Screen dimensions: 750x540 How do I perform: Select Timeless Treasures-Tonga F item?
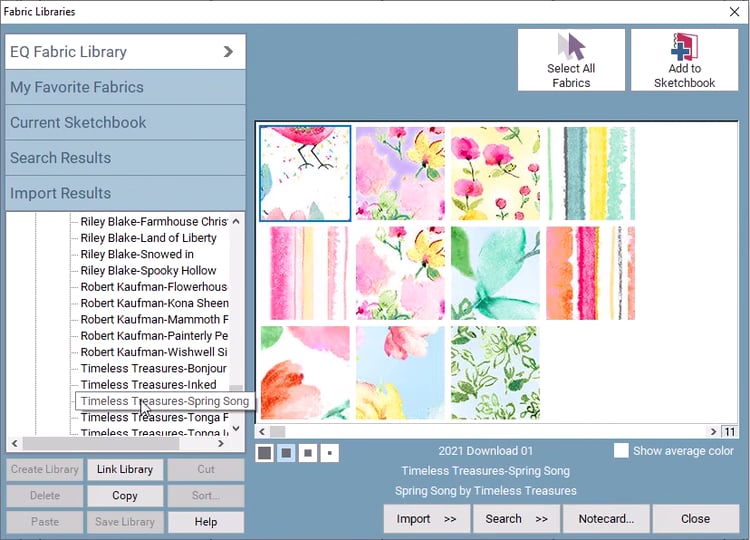pyautogui.click(x=154, y=417)
